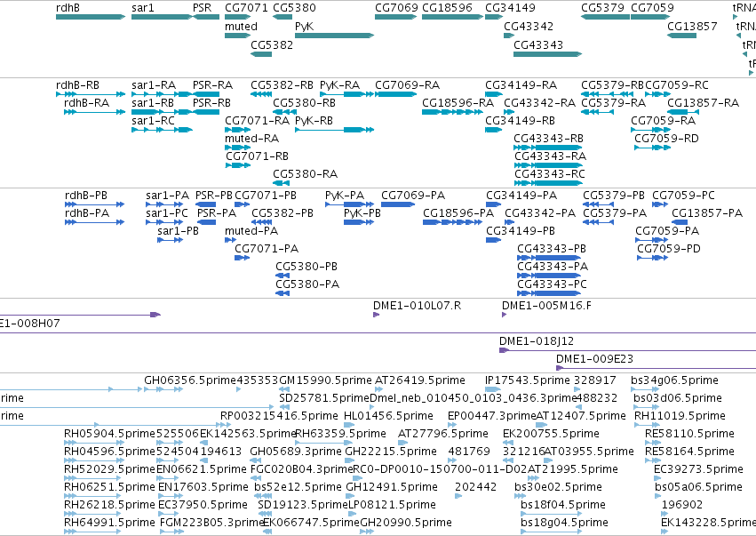The height and width of the screenshot is (536, 756).
Task: Select the sar1-PB protein feature
Action: click(170, 240)
